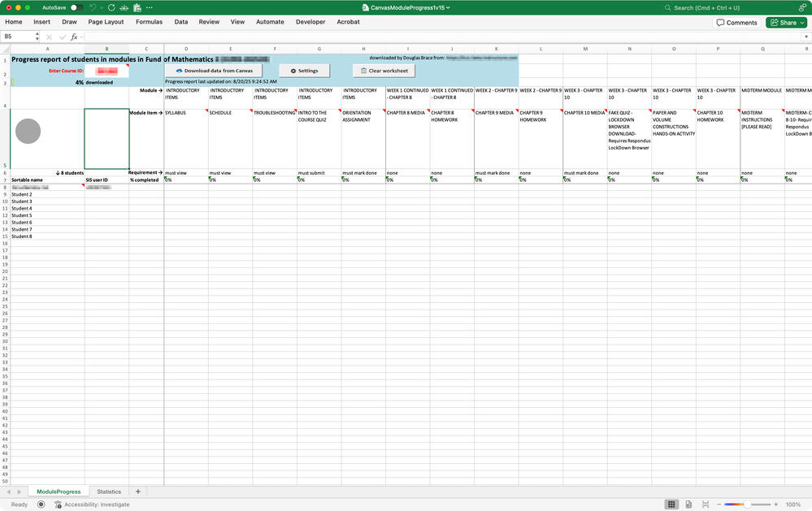Viewport: 812px width, 511px height.
Task: Switch to Page Break Preview
Action: (x=704, y=505)
